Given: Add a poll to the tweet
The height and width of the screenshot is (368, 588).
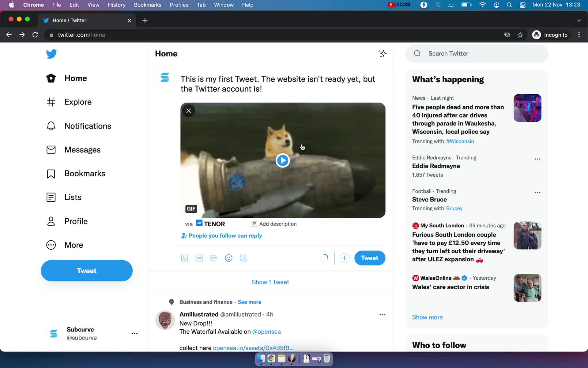Looking at the screenshot, I should [214, 258].
